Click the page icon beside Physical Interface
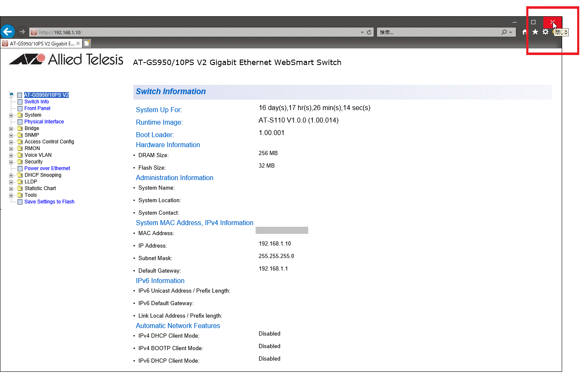Viewport: 588px width, 376px height. [x=20, y=122]
